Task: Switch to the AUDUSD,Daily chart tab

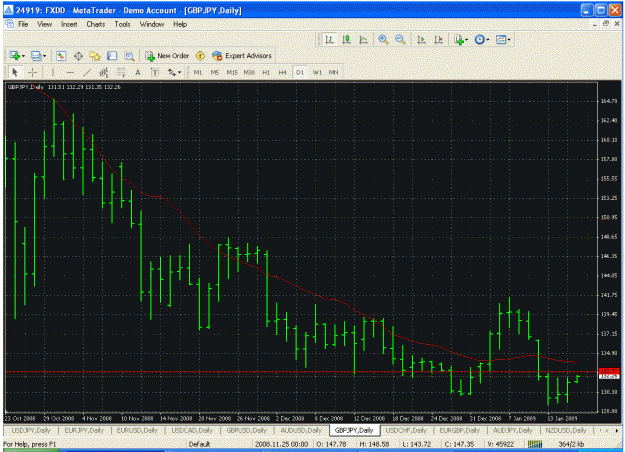Action: coord(301,430)
